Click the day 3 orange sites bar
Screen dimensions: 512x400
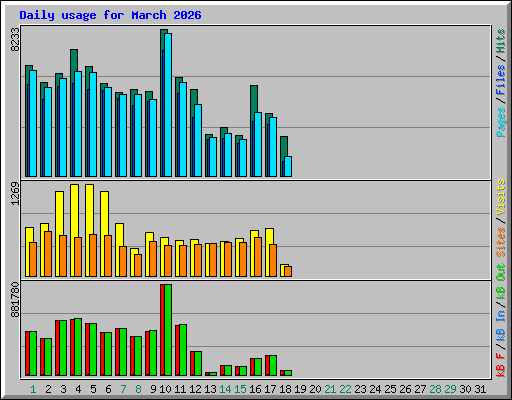pyautogui.click(x=63, y=256)
